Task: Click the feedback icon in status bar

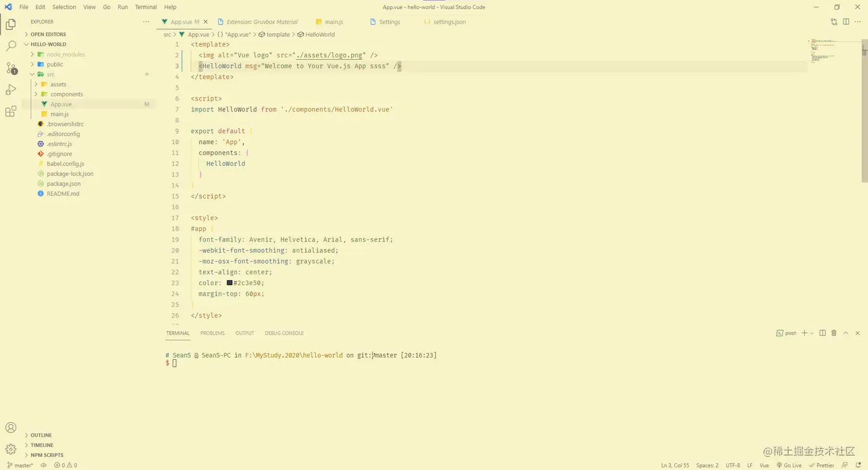Action: (x=844, y=465)
